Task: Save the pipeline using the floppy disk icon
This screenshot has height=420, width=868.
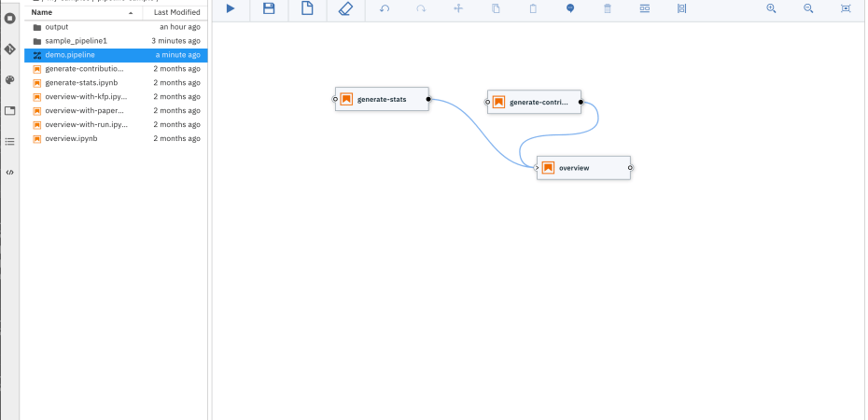Action: coord(269,8)
